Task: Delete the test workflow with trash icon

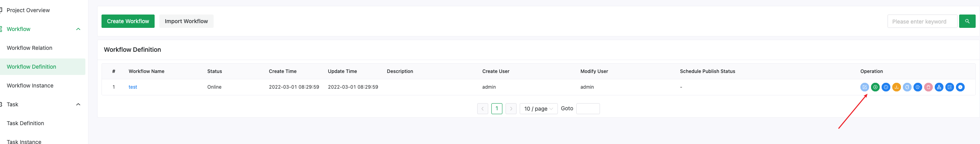Action: pos(928,87)
